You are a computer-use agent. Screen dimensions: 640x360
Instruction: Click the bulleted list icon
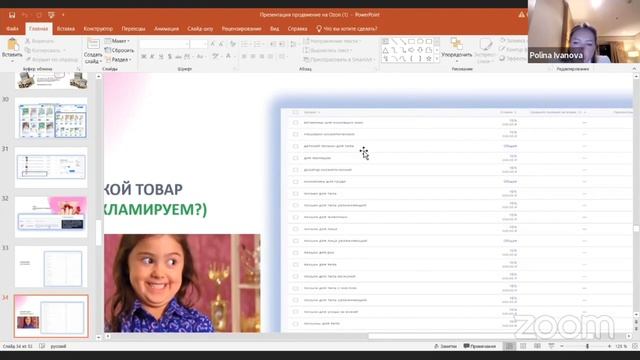point(245,44)
